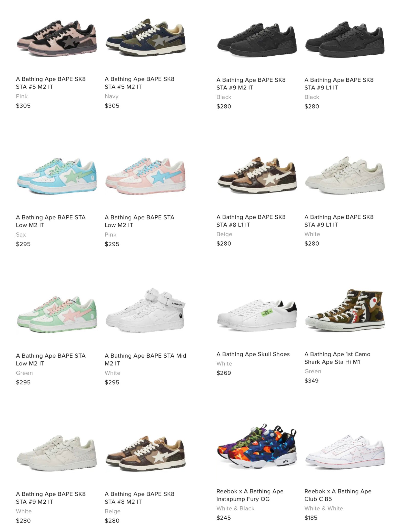Screen dimensions: 420x525
Task: Open the BAPE SK8 STA #8 M2 IT title
Action: 139,498
